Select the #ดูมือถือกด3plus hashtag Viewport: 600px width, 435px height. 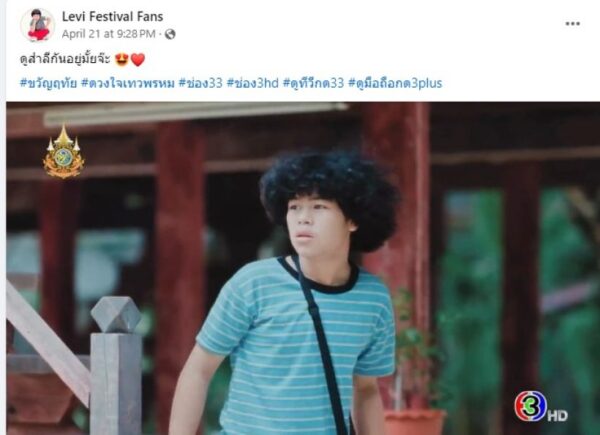click(x=395, y=83)
